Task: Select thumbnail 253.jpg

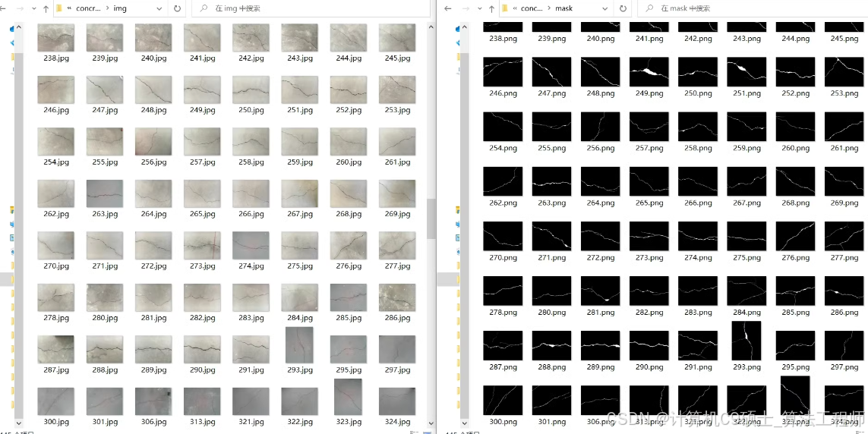Action: click(x=397, y=90)
